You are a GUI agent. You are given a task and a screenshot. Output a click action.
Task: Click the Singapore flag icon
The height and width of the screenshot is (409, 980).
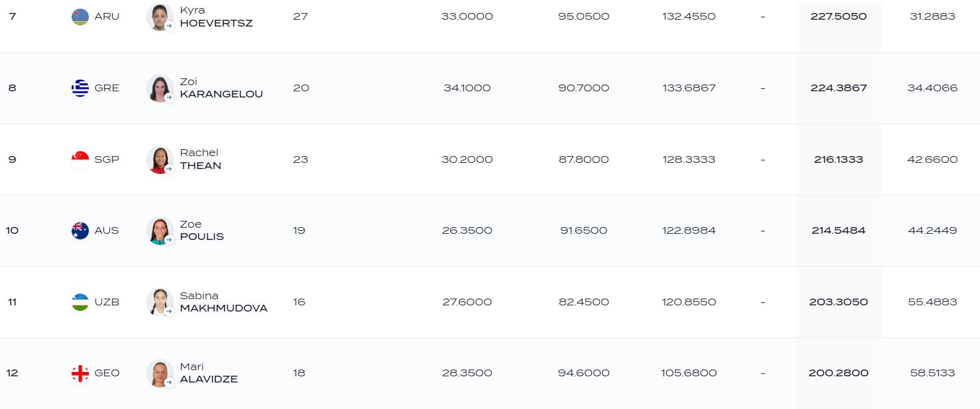(80, 160)
